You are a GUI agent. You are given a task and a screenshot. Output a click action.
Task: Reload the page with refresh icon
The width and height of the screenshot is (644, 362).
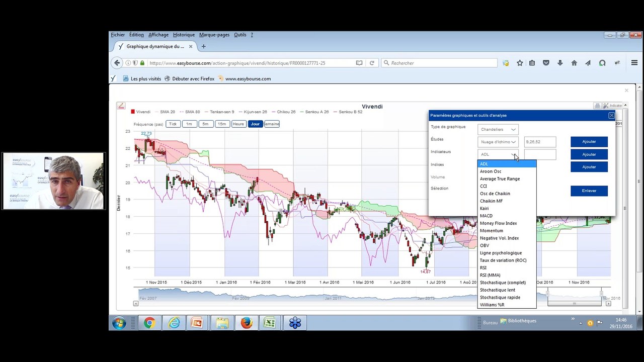[372, 63]
